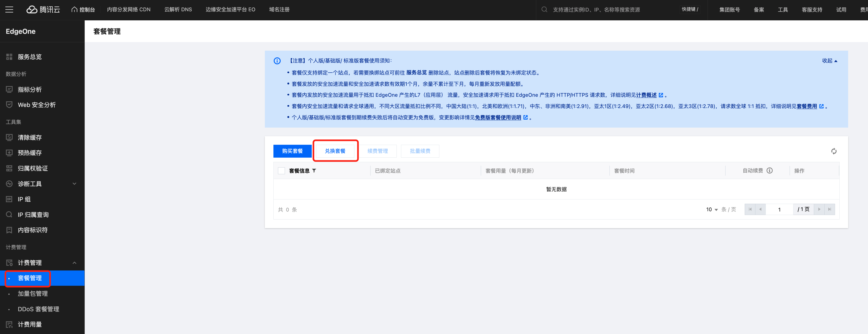Image resolution: width=868 pixels, height=334 pixels.
Task: Open 加量包管理 in sidebar
Action: click(x=33, y=294)
